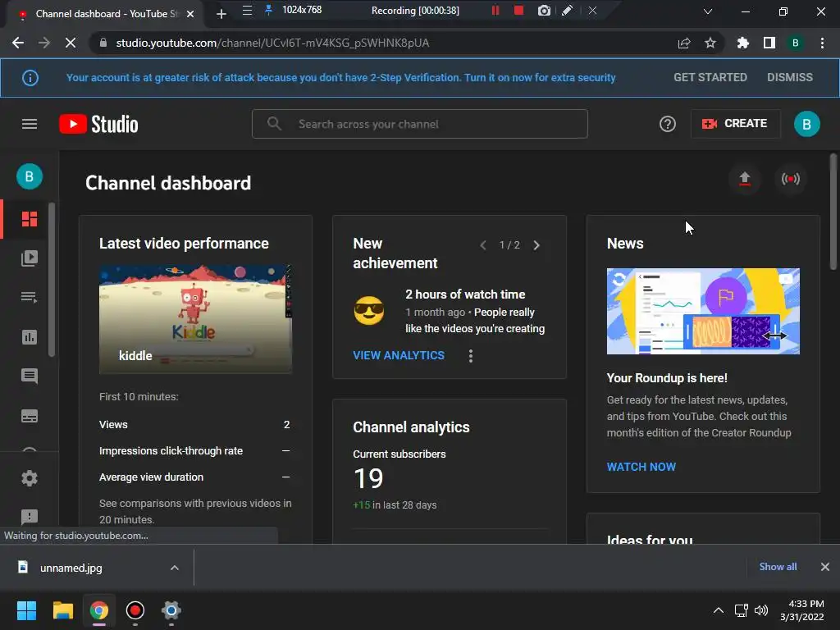Dismiss the 2-Step Verification banner
The height and width of the screenshot is (630, 840).
coord(790,78)
